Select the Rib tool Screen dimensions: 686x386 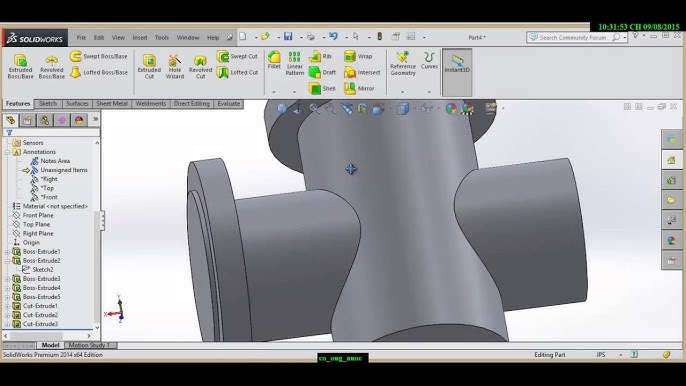(320, 56)
